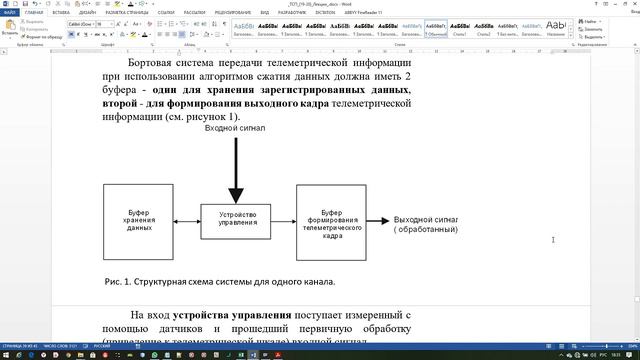This screenshot has height=360, width=640.
Task: Apply numbered list
Action: coord(172,24)
